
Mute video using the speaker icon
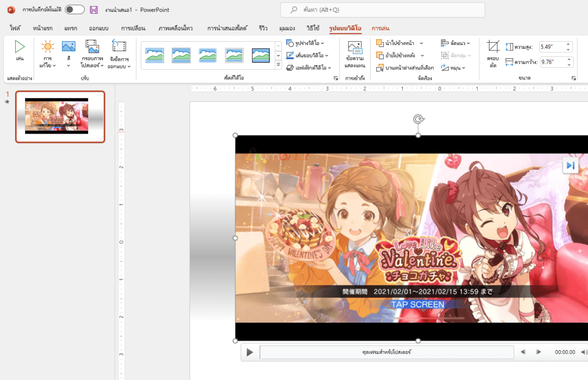584,352
